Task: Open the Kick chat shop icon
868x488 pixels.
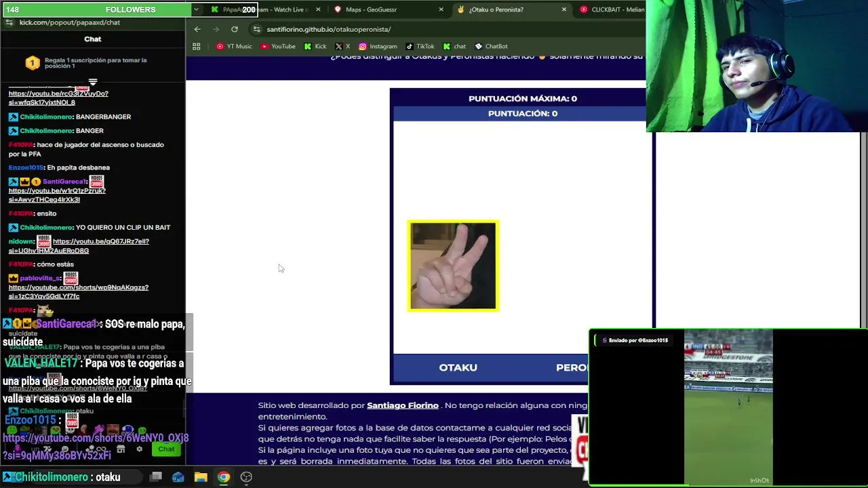Action: pyautogui.click(x=121, y=449)
